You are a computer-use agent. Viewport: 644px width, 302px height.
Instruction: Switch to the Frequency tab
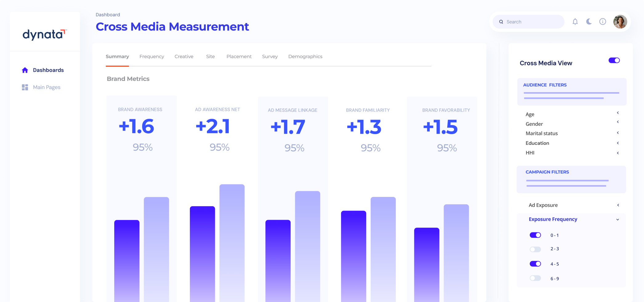tap(152, 57)
